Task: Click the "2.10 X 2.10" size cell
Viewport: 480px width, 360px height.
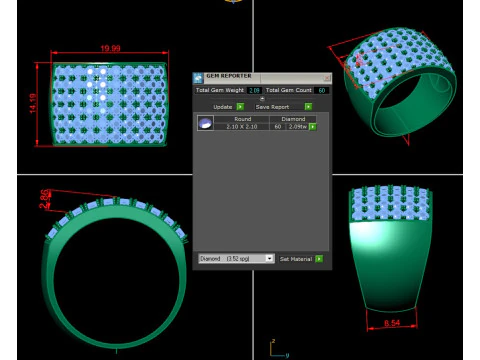Action: pyautogui.click(x=242, y=127)
